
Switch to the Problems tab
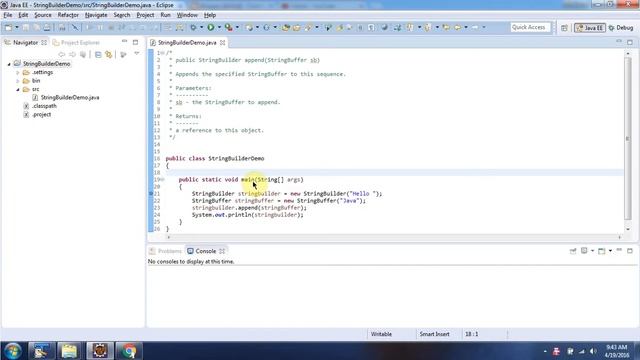point(165,251)
